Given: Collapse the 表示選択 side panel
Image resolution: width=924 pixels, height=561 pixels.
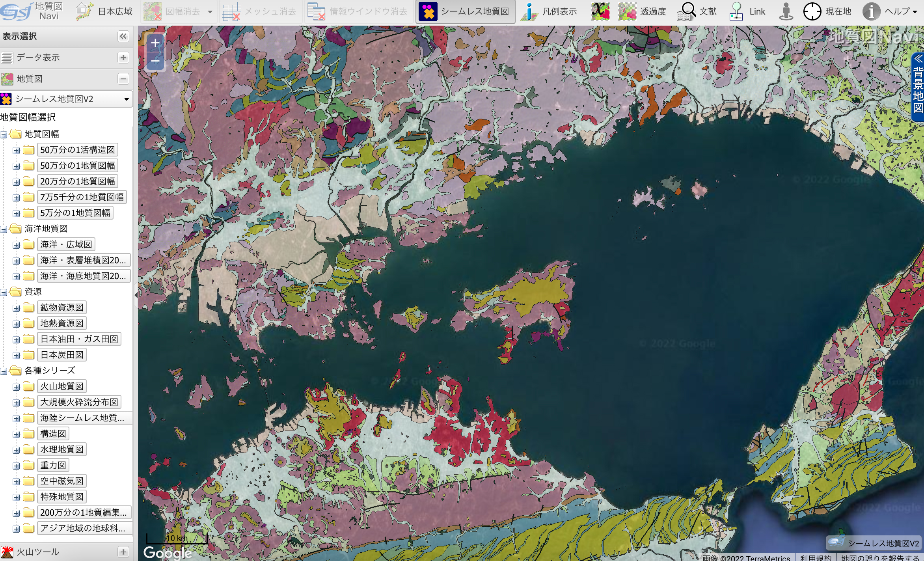Looking at the screenshot, I should tap(123, 36).
